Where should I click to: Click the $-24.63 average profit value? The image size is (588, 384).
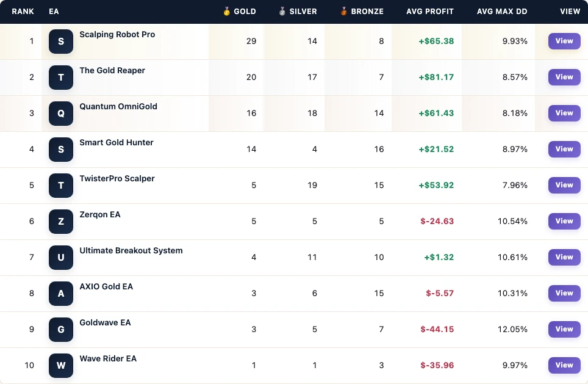[x=437, y=221]
